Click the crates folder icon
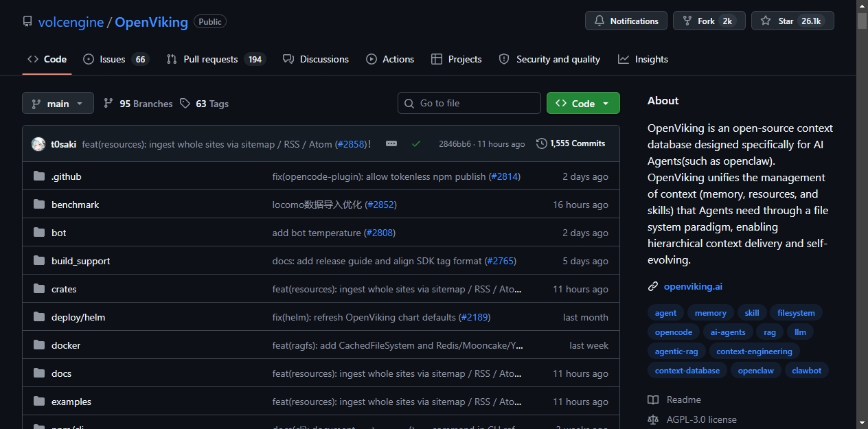 (x=39, y=289)
